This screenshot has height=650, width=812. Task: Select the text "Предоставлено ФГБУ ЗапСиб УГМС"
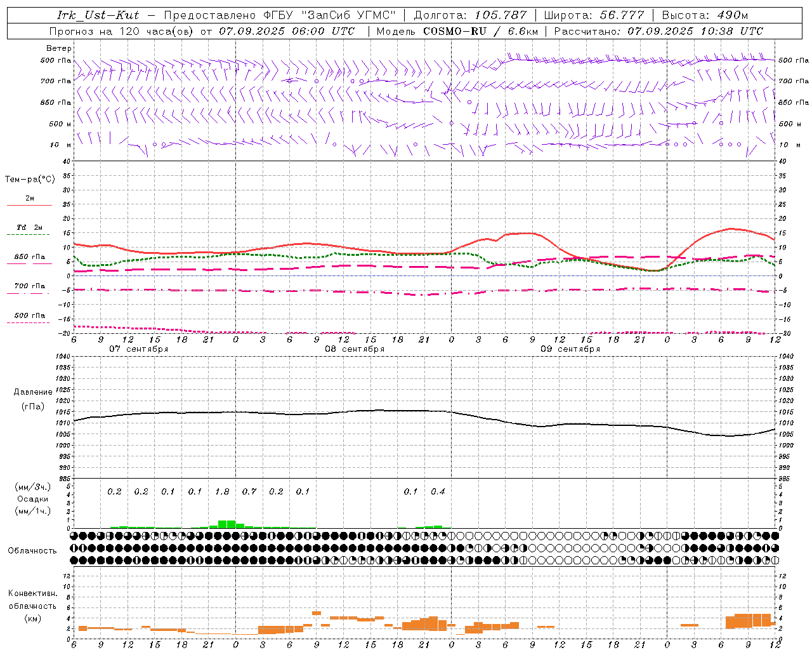point(280,15)
